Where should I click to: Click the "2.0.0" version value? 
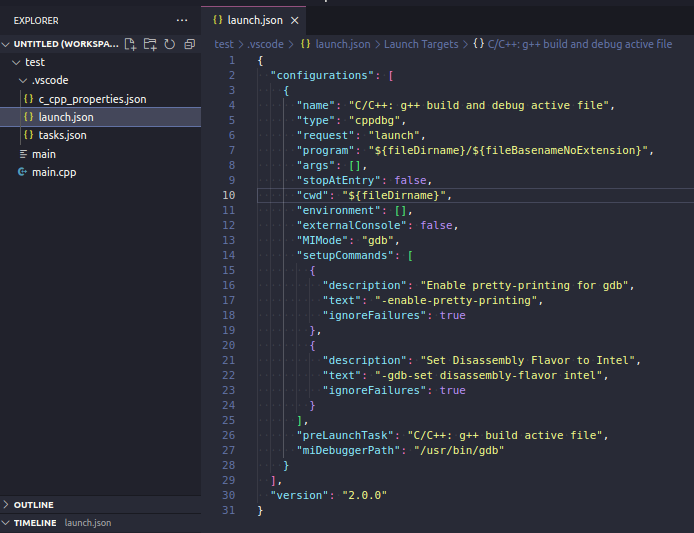point(365,495)
